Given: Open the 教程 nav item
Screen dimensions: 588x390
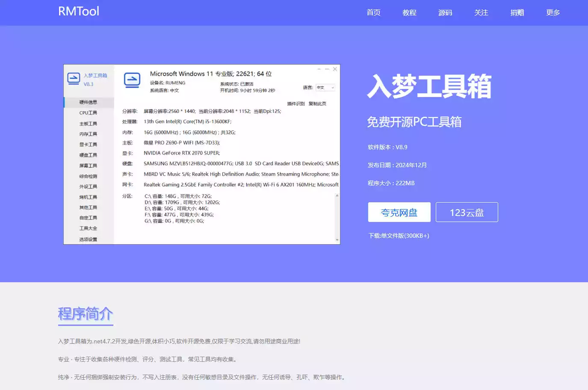Looking at the screenshot, I should (409, 13).
